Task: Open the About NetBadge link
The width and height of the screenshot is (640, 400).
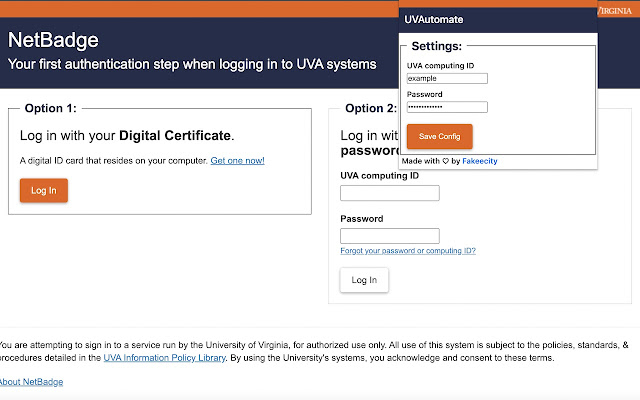Action: [x=31, y=382]
